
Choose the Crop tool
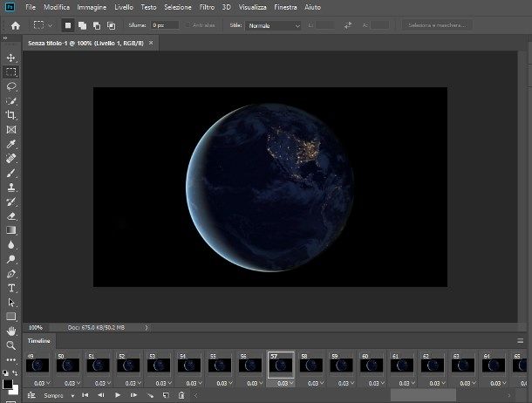tap(11, 115)
